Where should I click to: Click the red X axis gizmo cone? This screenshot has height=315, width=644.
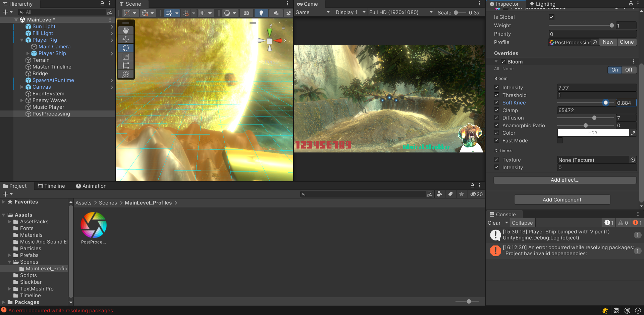278,41
